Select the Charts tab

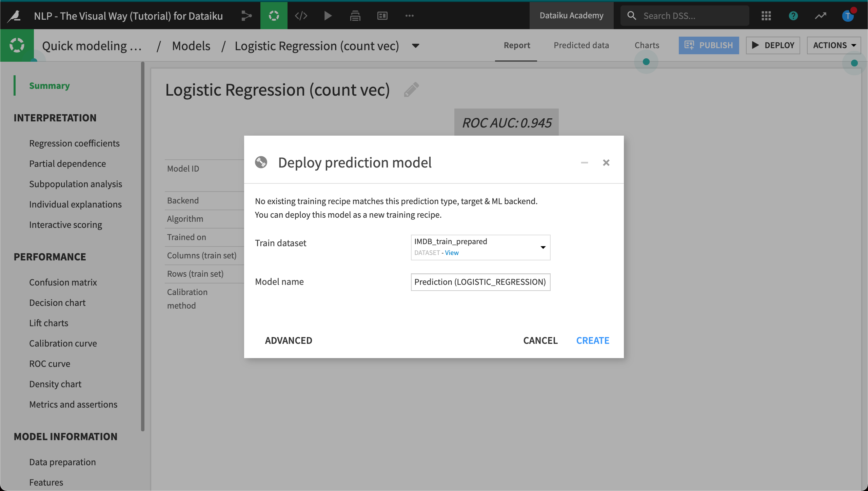(647, 45)
